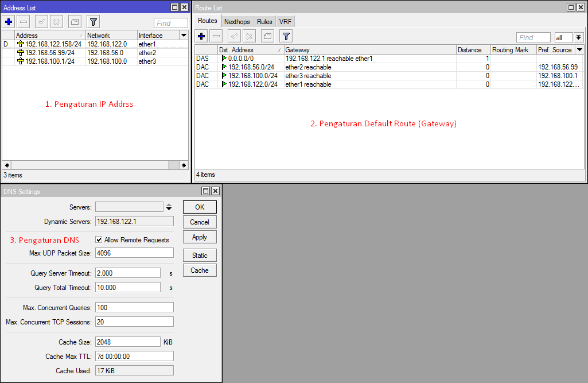Click the Address List horizontal scrollbar track

point(90,165)
